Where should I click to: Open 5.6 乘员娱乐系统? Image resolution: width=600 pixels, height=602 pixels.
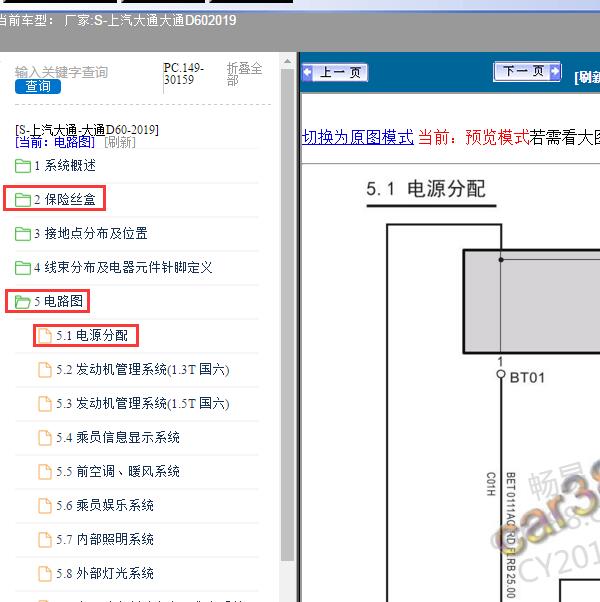pyautogui.click(x=105, y=506)
